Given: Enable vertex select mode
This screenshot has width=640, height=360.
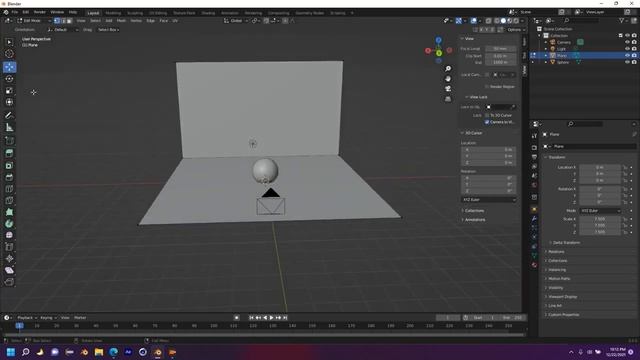Looking at the screenshot, I should tap(57, 20).
